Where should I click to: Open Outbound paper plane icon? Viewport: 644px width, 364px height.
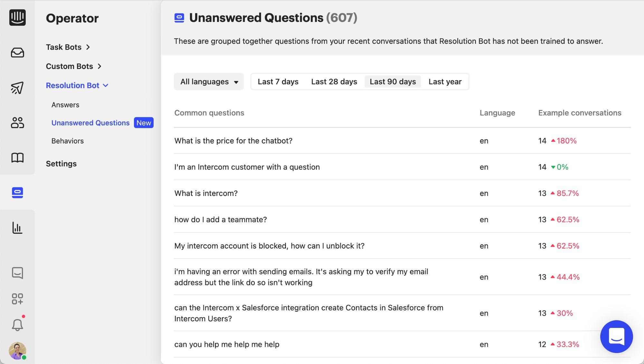[17, 88]
